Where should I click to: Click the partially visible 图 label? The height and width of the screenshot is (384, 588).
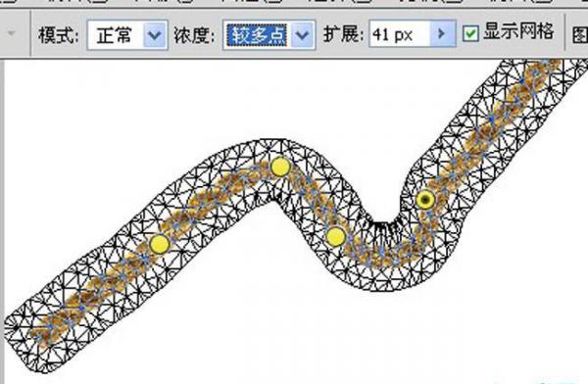click(580, 35)
